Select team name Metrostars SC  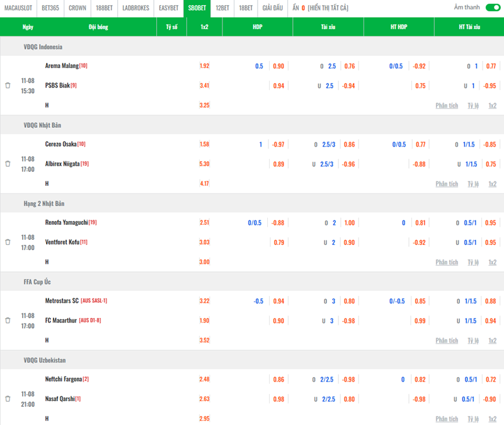62,301
